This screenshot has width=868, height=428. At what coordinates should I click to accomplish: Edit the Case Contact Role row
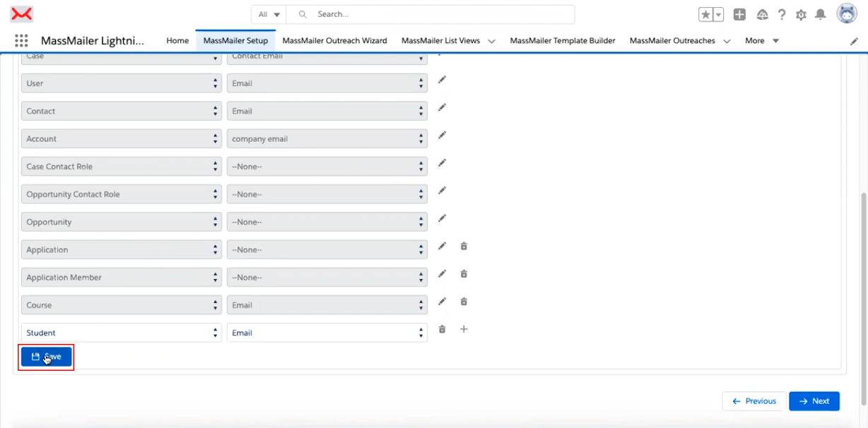pyautogui.click(x=442, y=162)
